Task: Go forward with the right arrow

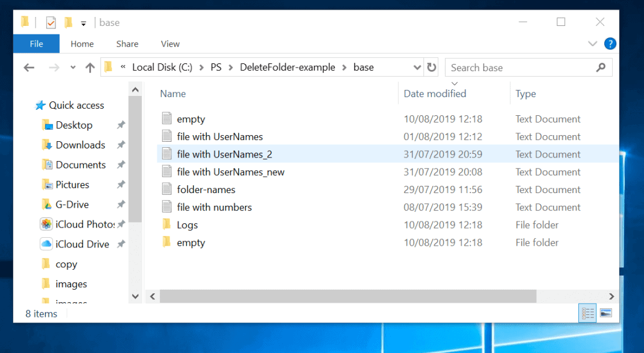Action: [x=54, y=68]
